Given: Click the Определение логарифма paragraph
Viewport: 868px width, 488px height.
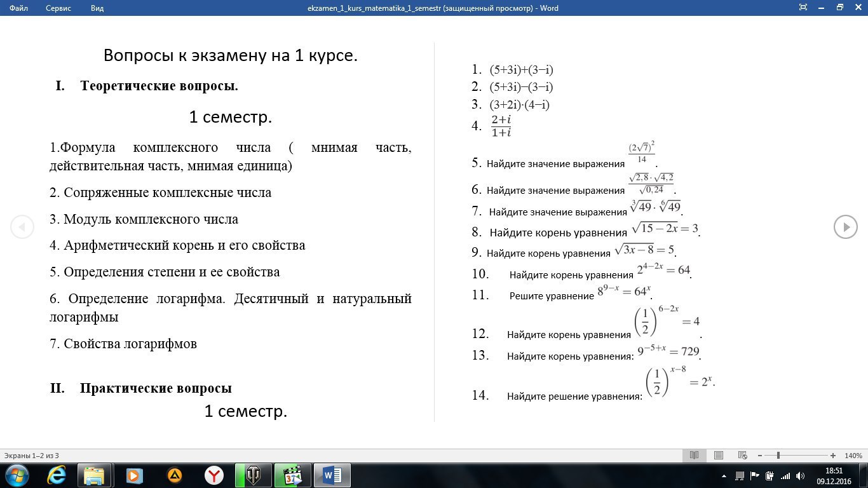Looking at the screenshot, I should point(231,308).
